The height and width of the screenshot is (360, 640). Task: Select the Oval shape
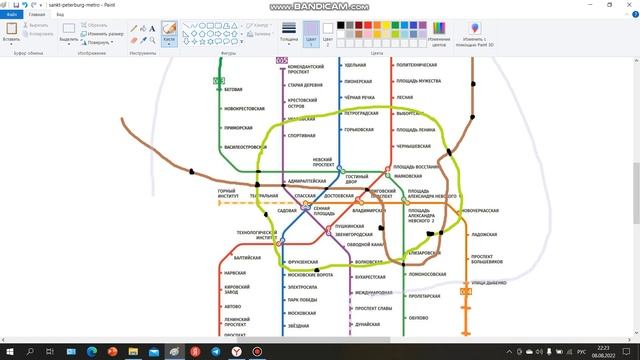(202, 26)
